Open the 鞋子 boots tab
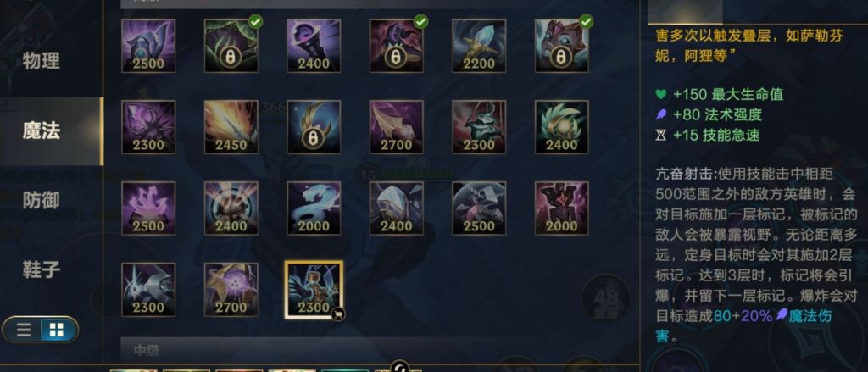 coord(42,269)
